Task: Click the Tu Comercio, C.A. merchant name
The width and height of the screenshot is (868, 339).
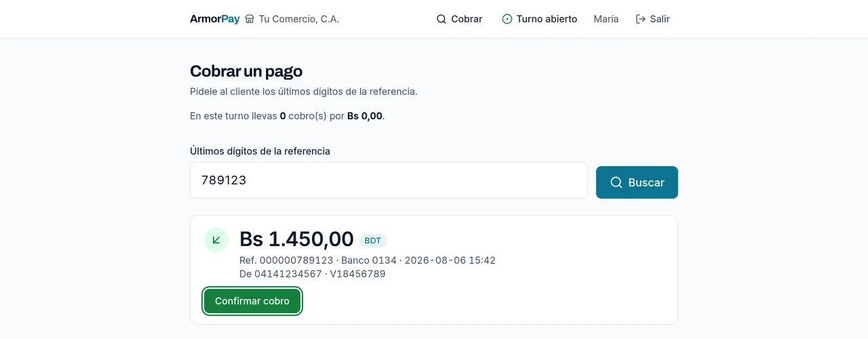Action: pyautogui.click(x=299, y=19)
